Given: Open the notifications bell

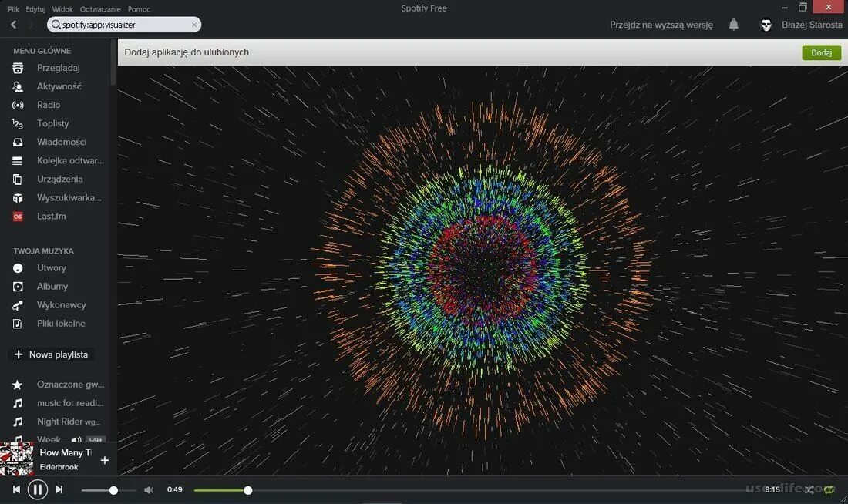Looking at the screenshot, I should (734, 25).
